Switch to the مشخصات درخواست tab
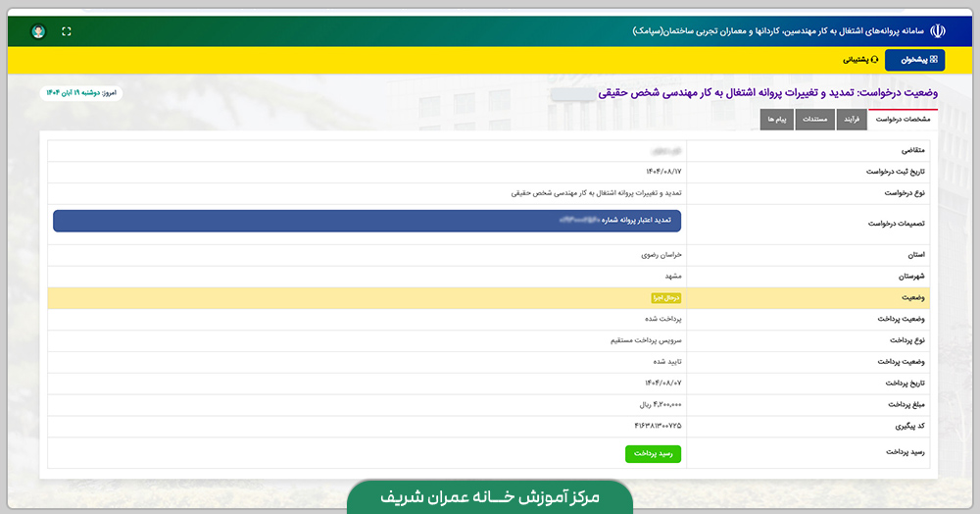The image size is (980, 514). (903, 119)
